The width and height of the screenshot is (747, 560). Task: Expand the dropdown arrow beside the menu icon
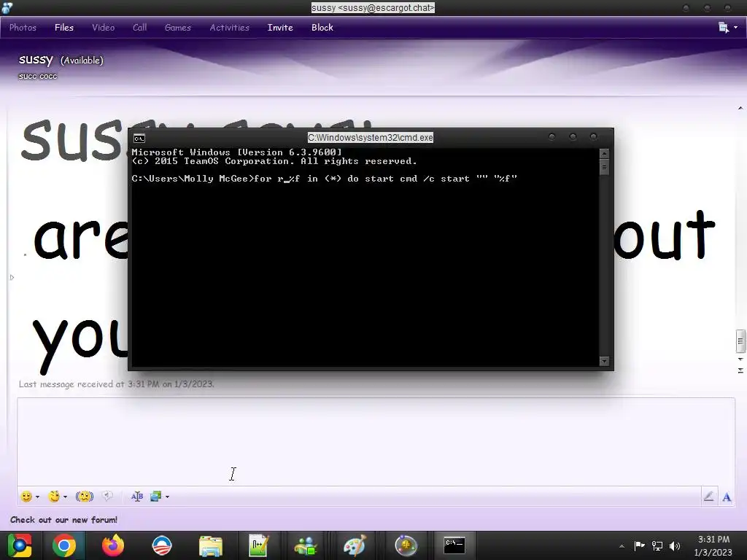[x=736, y=28]
